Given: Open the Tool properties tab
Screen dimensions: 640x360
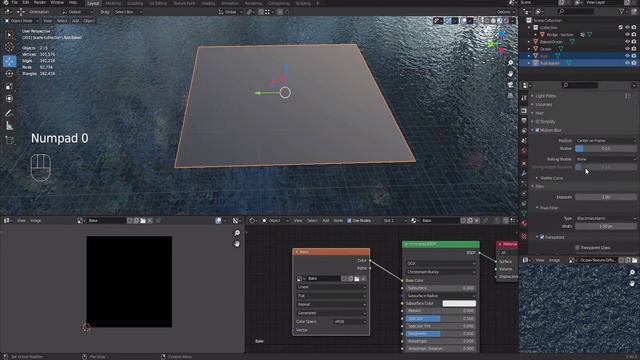Looking at the screenshot, I should [524, 98].
